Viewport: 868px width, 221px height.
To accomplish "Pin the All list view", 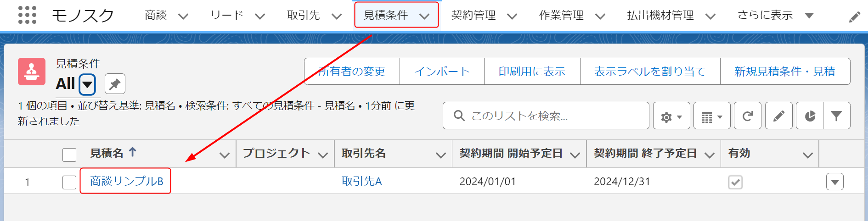I will click(x=115, y=84).
